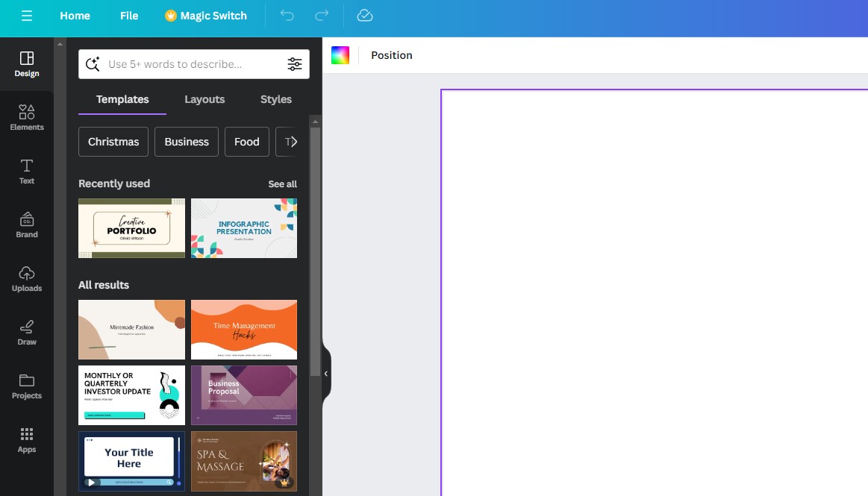
Task: Click See all recently used templates
Action: coord(282,184)
